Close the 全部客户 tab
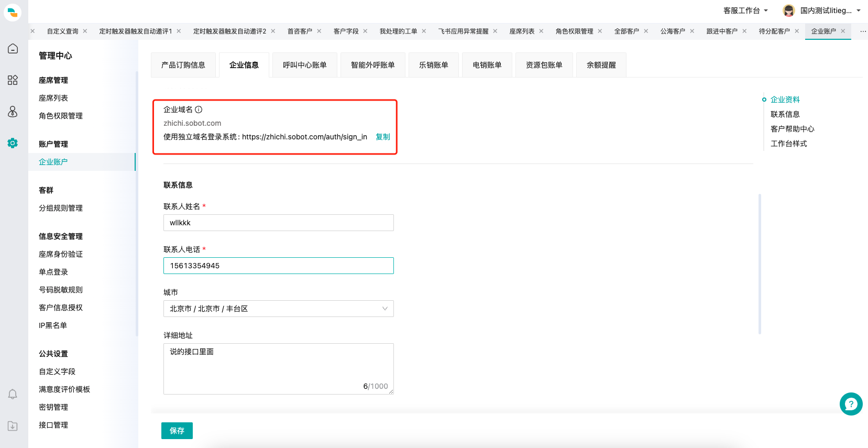Screen dimensions: 868x448 tap(646, 31)
